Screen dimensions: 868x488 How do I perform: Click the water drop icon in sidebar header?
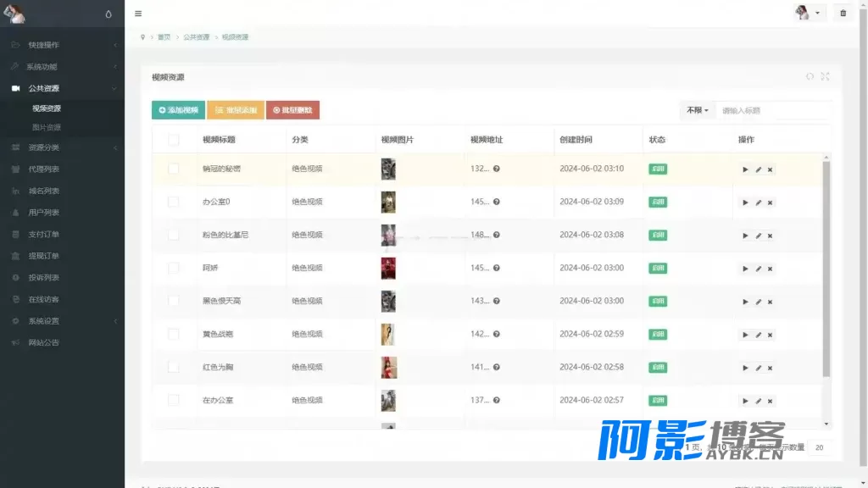(x=108, y=14)
